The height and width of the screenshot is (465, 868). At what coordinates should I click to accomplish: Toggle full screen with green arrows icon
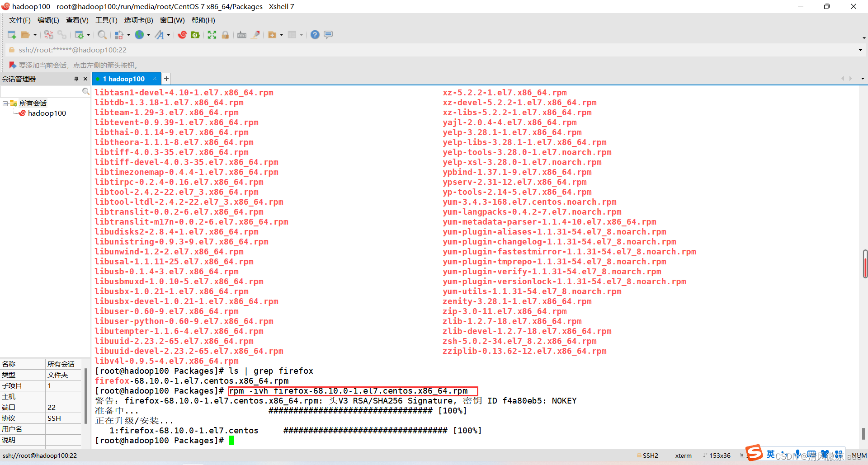point(212,35)
